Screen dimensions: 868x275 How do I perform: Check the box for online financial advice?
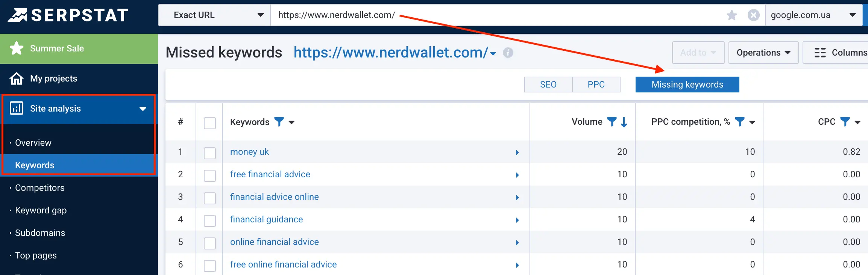210,243
